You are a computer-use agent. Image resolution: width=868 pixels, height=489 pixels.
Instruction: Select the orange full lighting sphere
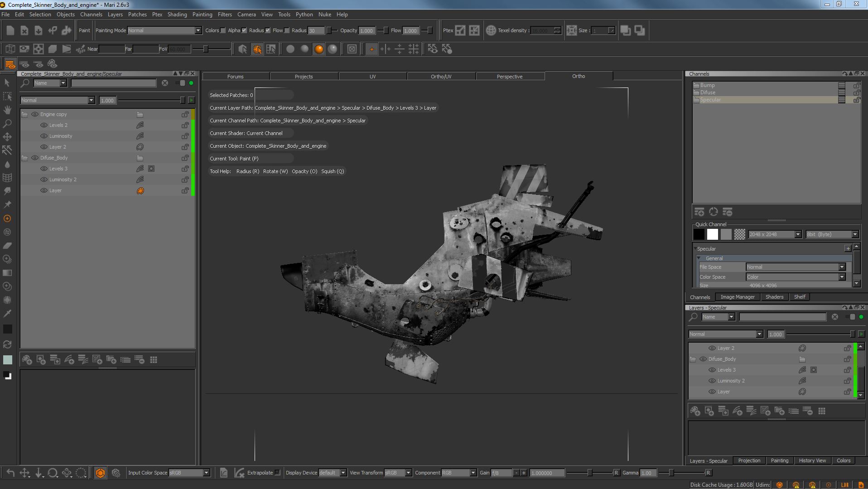click(x=319, y=49)
